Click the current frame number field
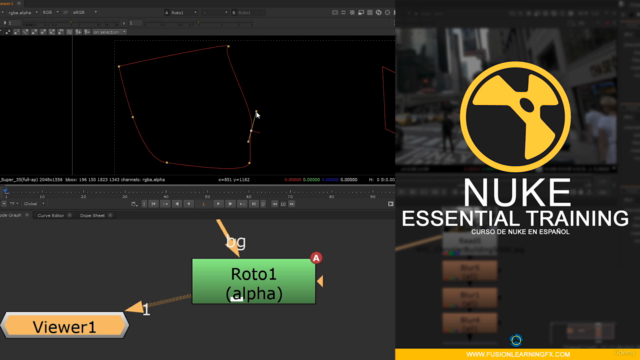Viewport: 640px width, 360px height. point(203,204)
